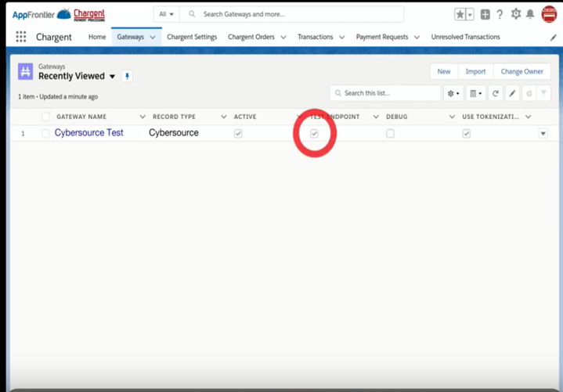Open the Setup gear icon
Viewport: 563px width, 392px height.
point(515,14)
